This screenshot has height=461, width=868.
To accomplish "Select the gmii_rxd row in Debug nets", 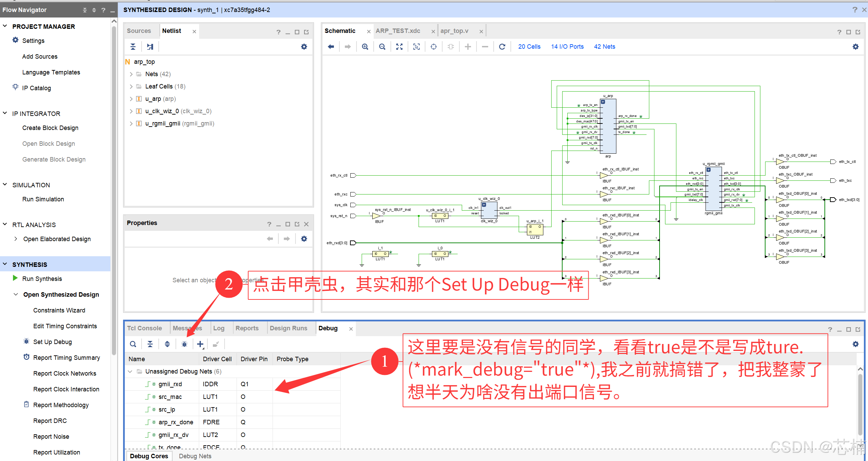I will click(x=170, y=384).
